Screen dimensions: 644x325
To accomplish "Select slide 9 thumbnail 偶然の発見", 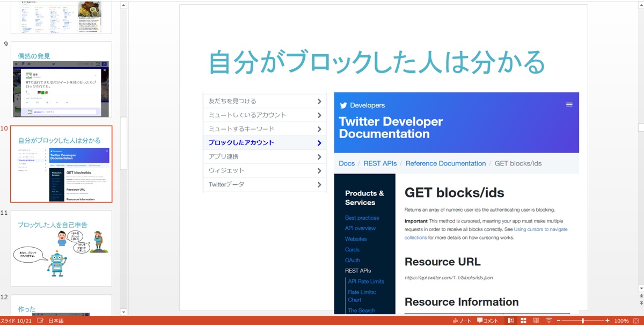I will [61, 80].
